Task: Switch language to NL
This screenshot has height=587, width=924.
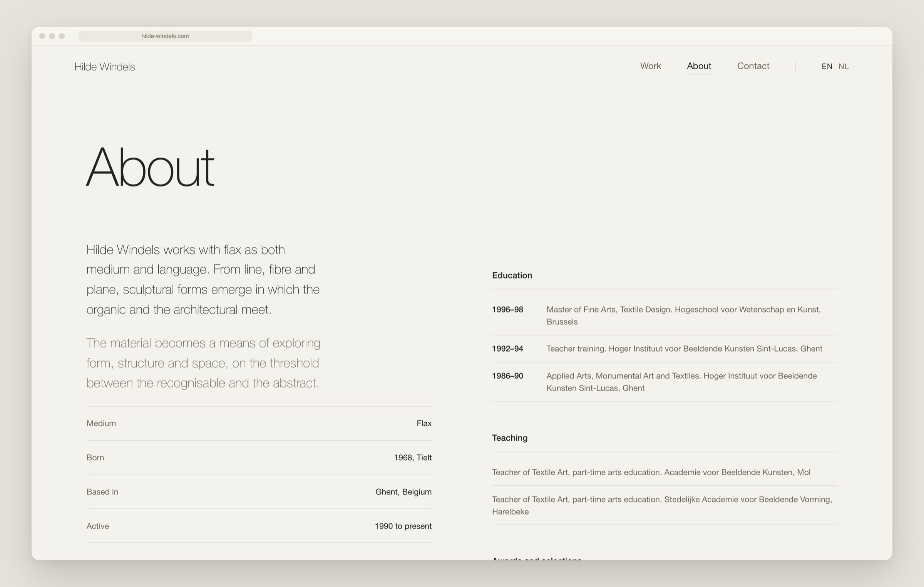Action: pos(844,66)
